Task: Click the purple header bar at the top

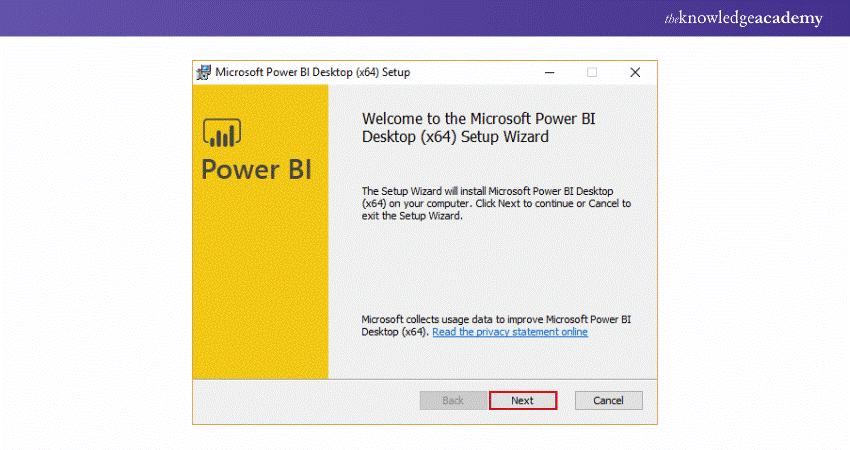Action: click(x=400, y=18)
